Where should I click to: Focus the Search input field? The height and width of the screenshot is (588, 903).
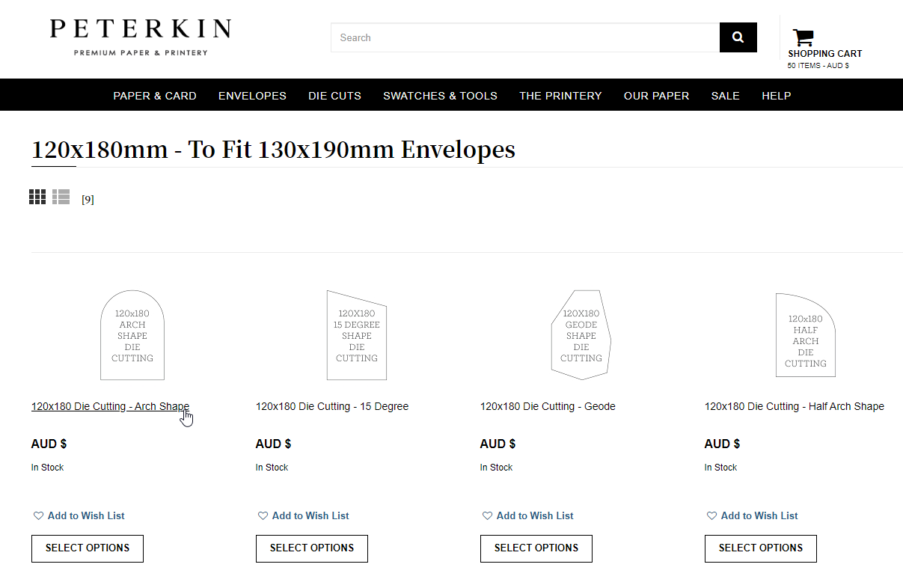click(525, 37)
